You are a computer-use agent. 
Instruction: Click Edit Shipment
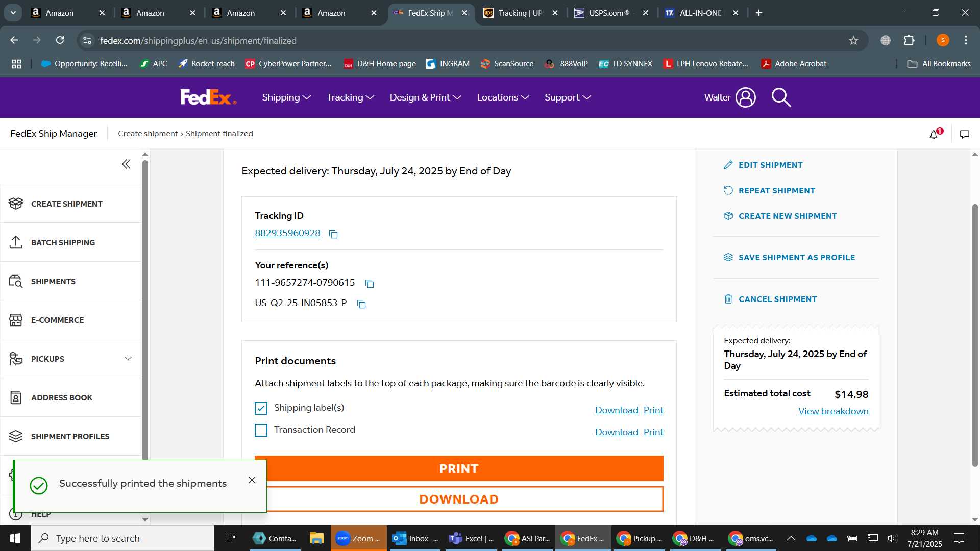point(763,165)
